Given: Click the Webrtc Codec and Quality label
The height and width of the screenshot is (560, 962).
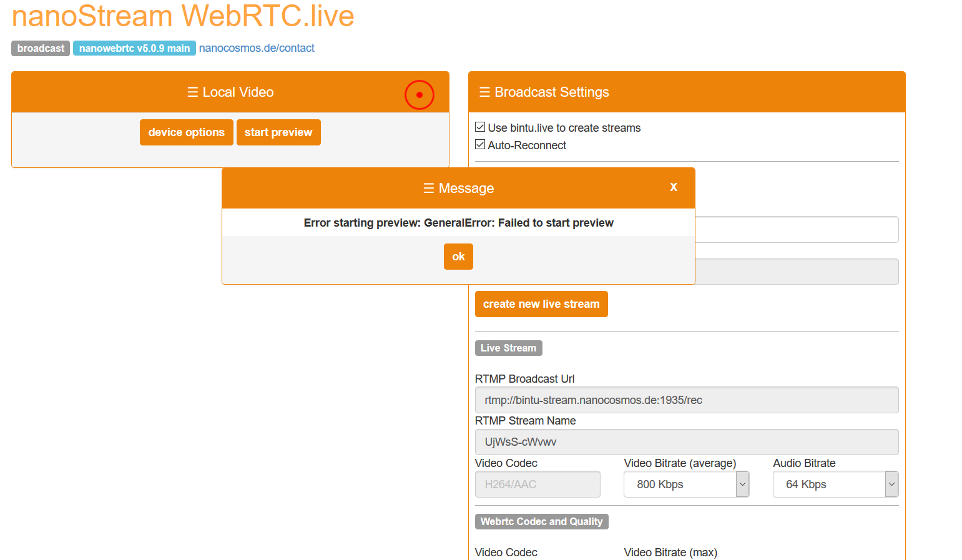Looking at the screenshot, I should 541,521.
